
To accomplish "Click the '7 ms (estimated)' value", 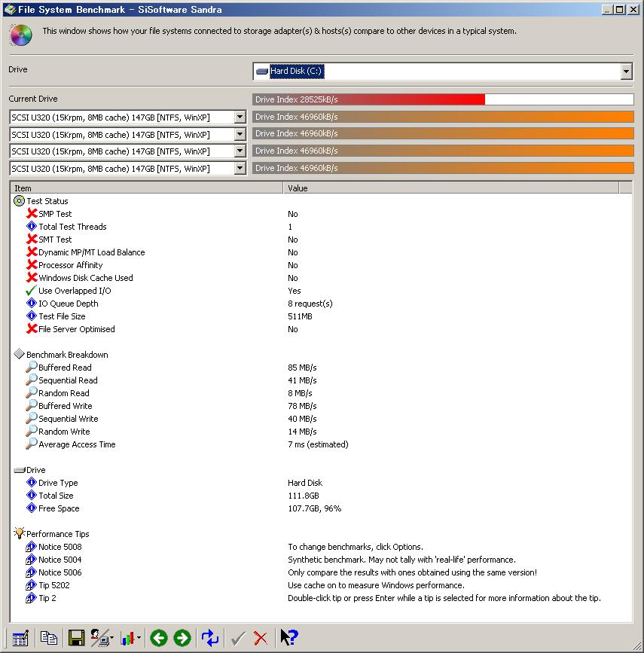I will pyautogui.click(x=318, y=444).
